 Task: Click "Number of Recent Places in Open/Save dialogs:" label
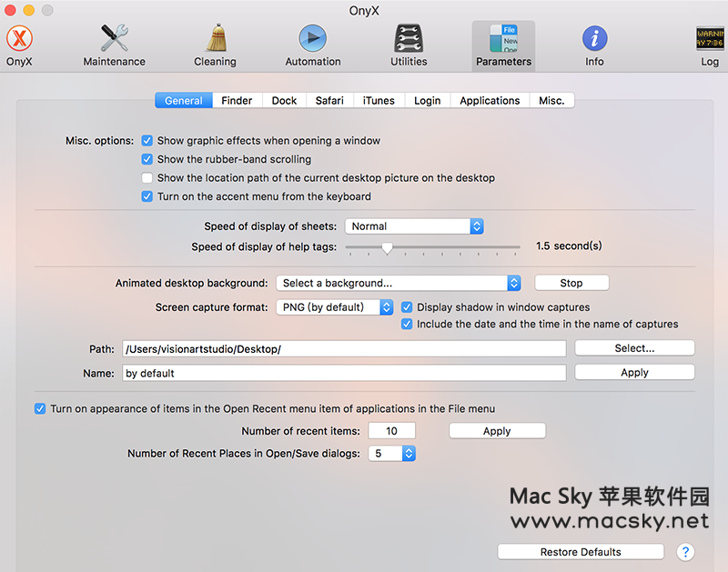244,453
